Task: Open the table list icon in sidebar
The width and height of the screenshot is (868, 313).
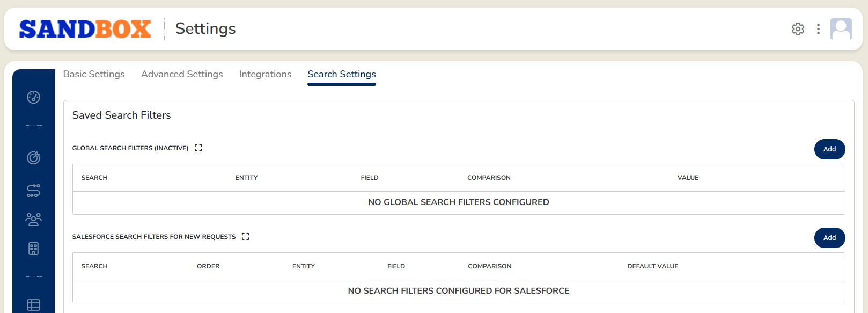Action: coord(33,305)
